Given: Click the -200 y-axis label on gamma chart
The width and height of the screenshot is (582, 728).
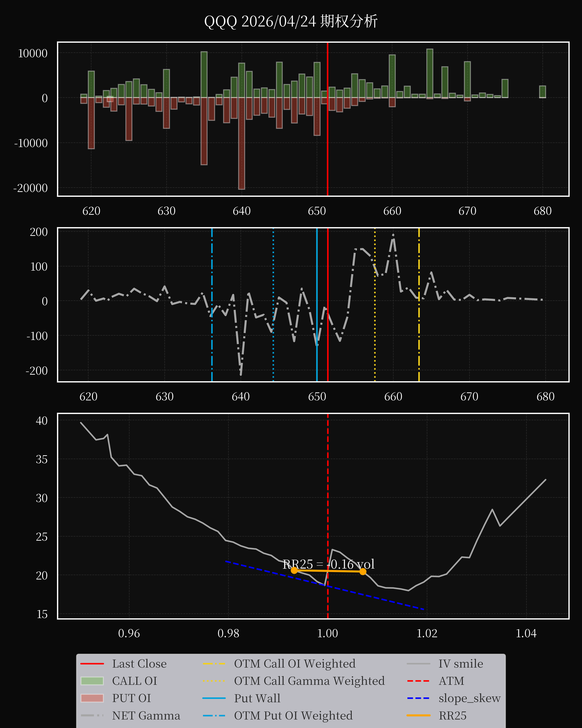Looking at the screenshot, I should click(x=37, y=371).
